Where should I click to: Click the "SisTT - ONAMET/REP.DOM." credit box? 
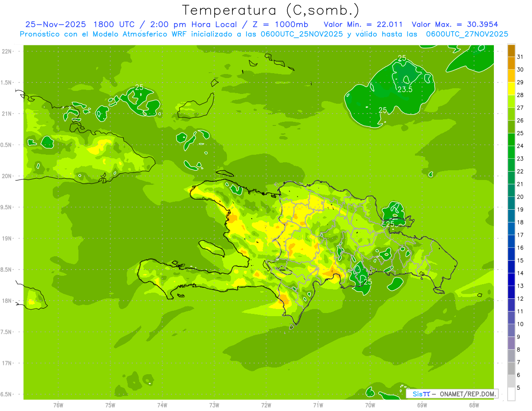(x=452, y=394)
